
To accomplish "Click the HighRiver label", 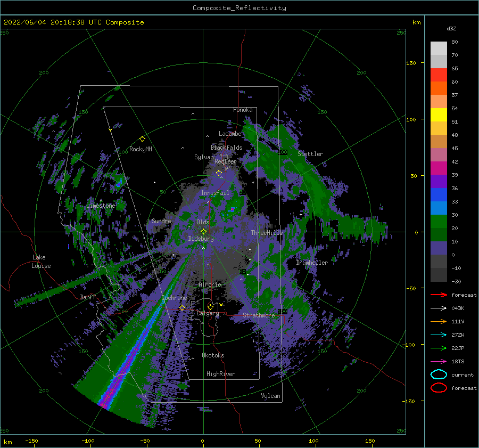I will coord(221,374).
